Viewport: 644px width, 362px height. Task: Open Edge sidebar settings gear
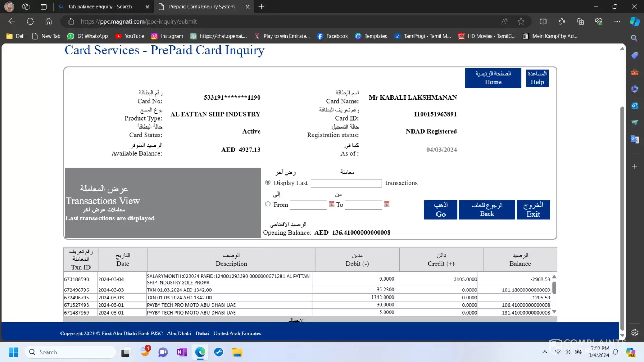635,333
